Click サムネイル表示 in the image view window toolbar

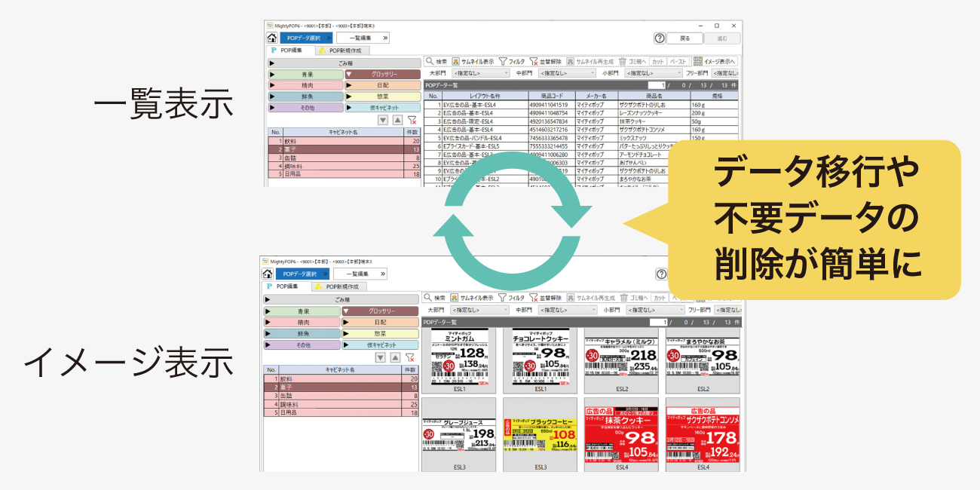coord(471,298)
